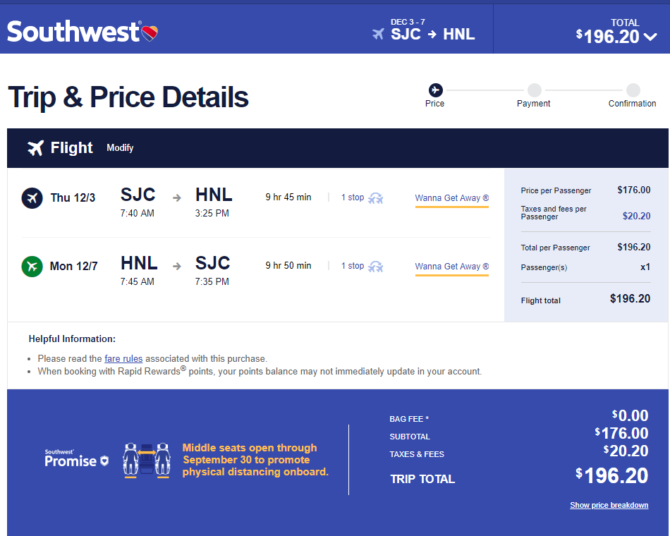Screen dimensions: 670x536
Task: Click the Price step airplane icon
Action: click(x=435, y=90)
